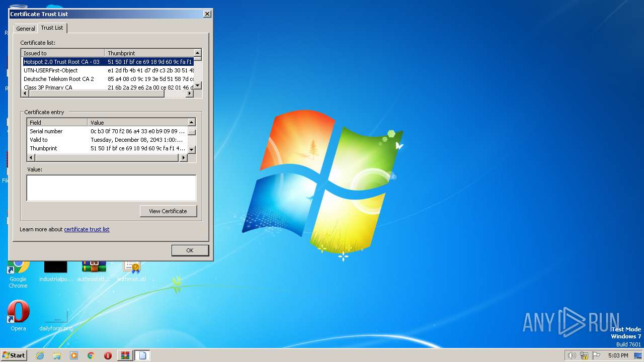Click the 51 50 1f bf thumbprint cell in list

[x=150, y=62]
